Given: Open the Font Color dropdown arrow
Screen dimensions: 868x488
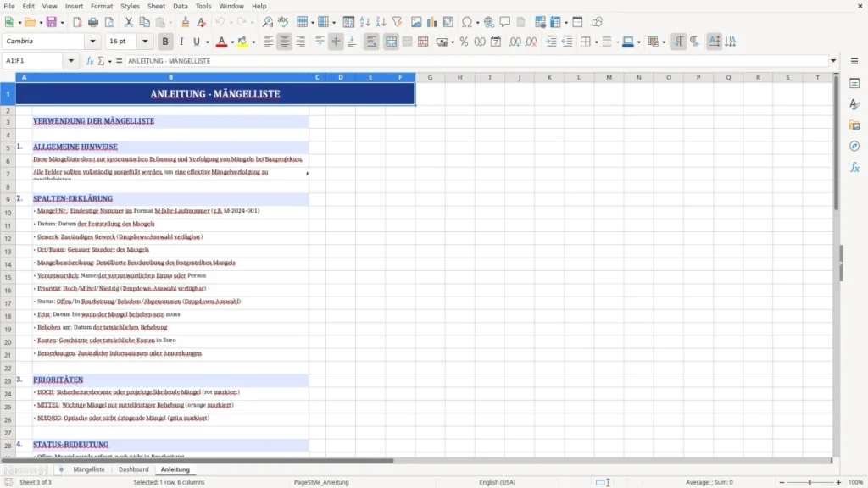Looking at the screenshot, I should pos(232,42).
